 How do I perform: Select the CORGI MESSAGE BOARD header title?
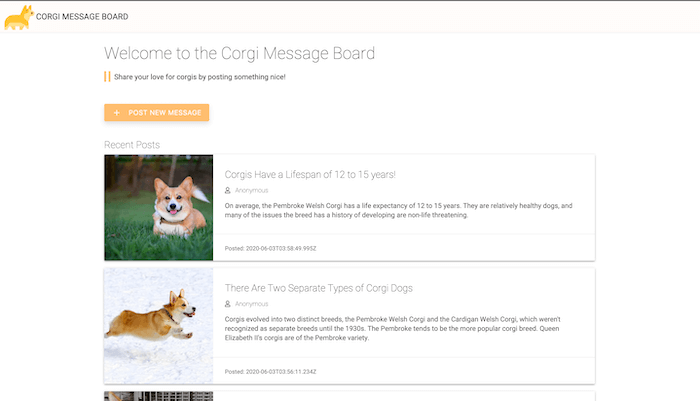82,17
